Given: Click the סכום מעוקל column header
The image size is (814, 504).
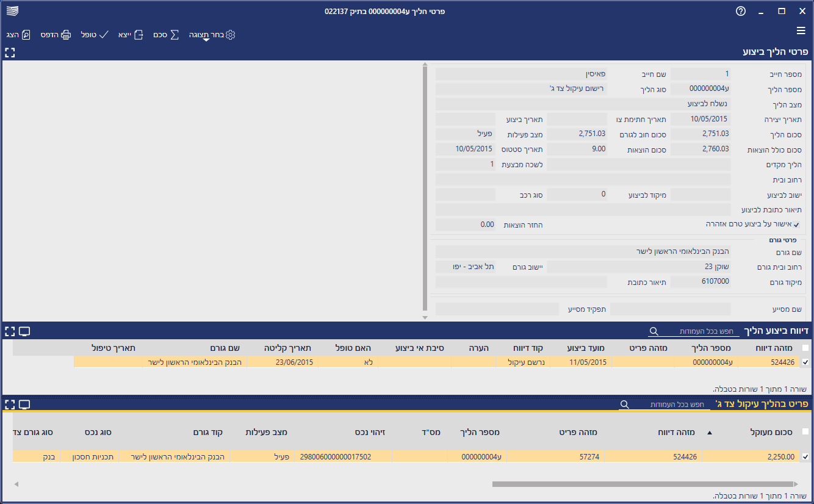Looking at the screenshot, I should tap(771, 432).
